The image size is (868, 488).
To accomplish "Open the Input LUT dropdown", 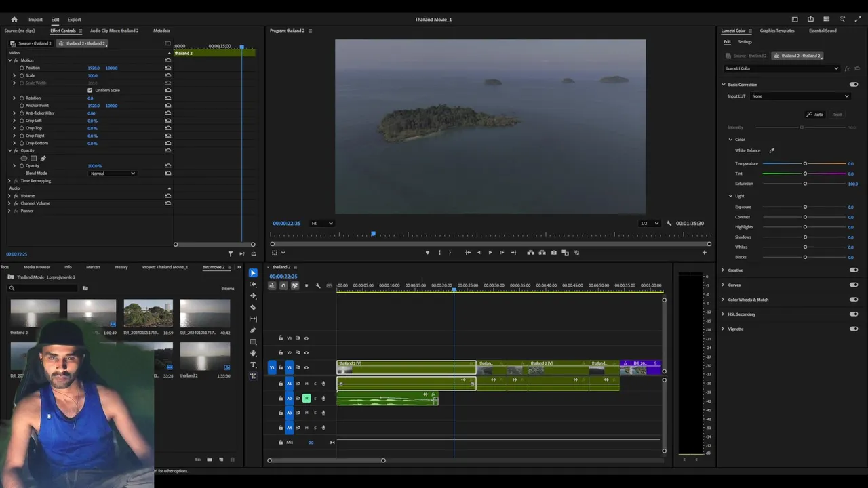I will click(800, 96).
